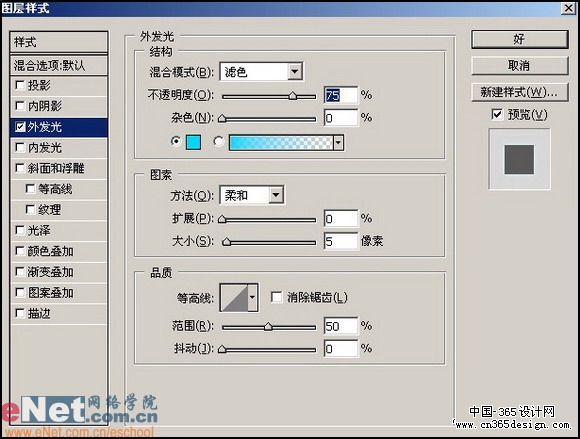Select the gradient radio button

(219, 142)
